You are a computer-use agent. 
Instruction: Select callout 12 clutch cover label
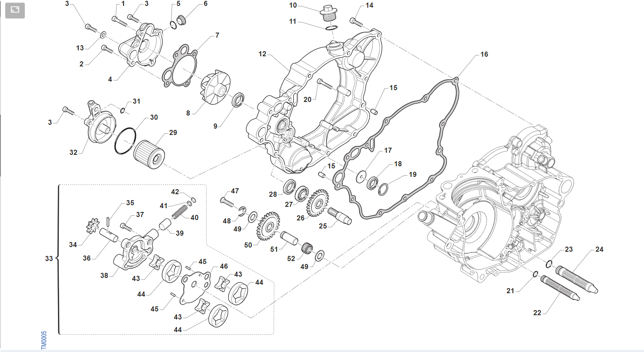(262, 54)
